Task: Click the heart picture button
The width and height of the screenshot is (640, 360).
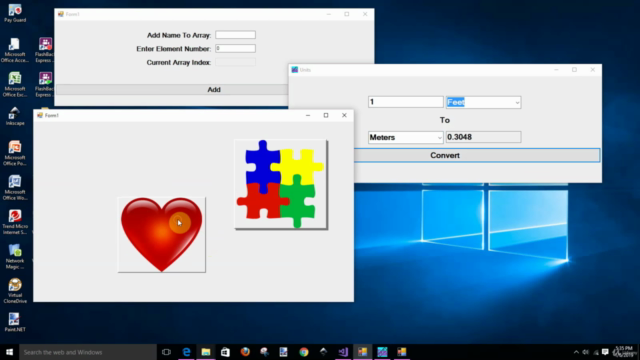Action: [162, 235]
